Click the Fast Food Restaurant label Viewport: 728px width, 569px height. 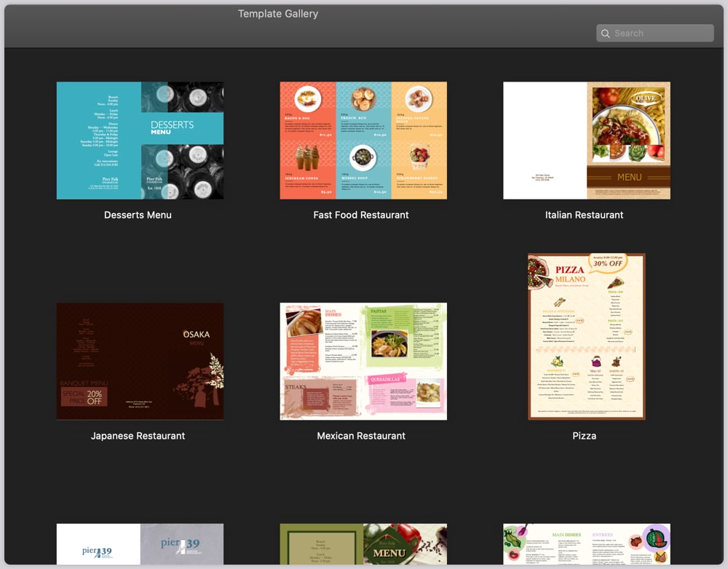pos(361,215)
